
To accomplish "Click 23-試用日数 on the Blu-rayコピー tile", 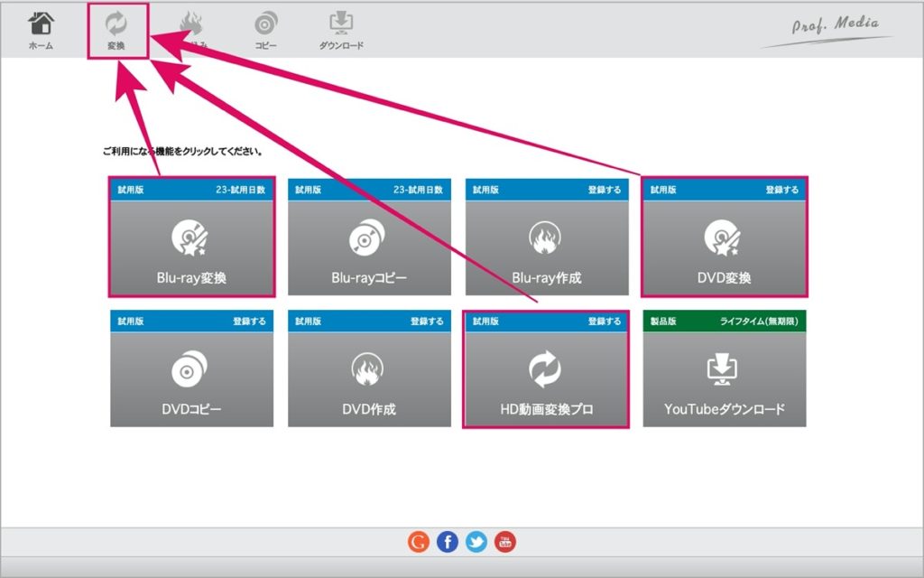I will 418,190.
